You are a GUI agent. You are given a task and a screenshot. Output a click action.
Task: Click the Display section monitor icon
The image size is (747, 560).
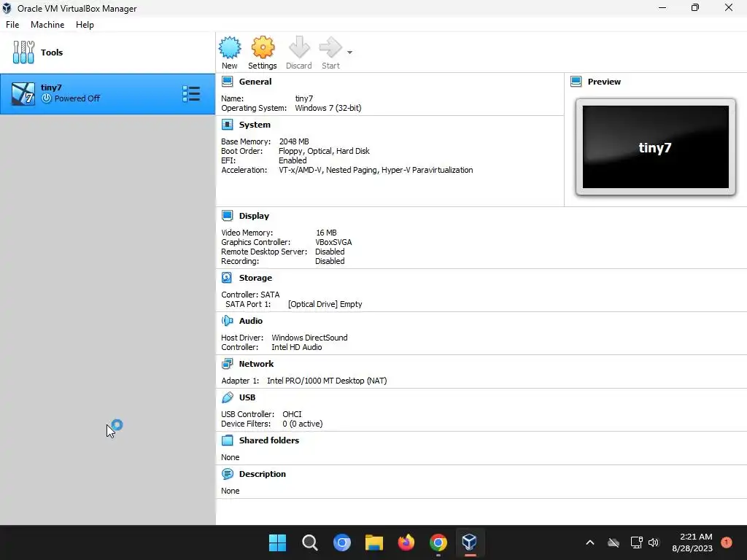click(x=228, y=216)
